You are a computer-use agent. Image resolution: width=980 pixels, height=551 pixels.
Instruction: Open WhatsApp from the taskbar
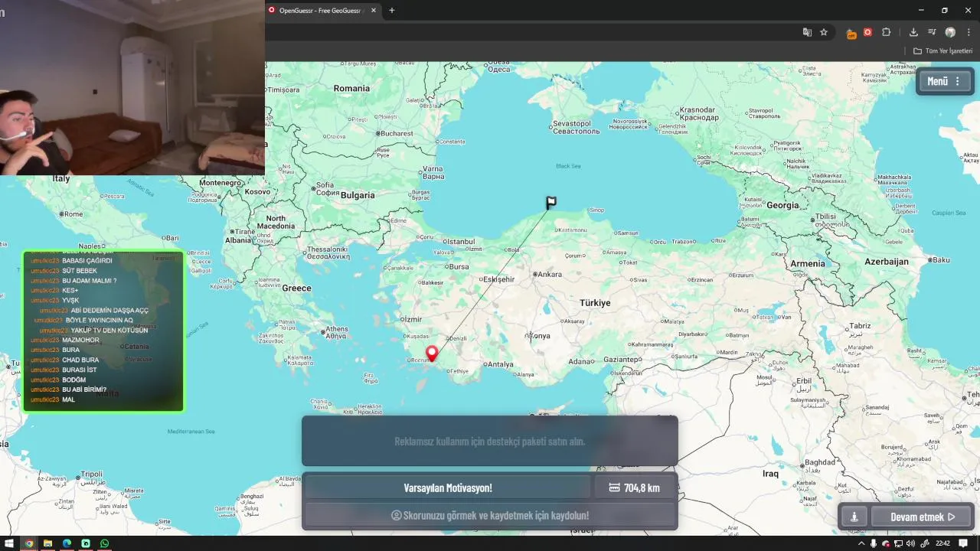(104, 543)
